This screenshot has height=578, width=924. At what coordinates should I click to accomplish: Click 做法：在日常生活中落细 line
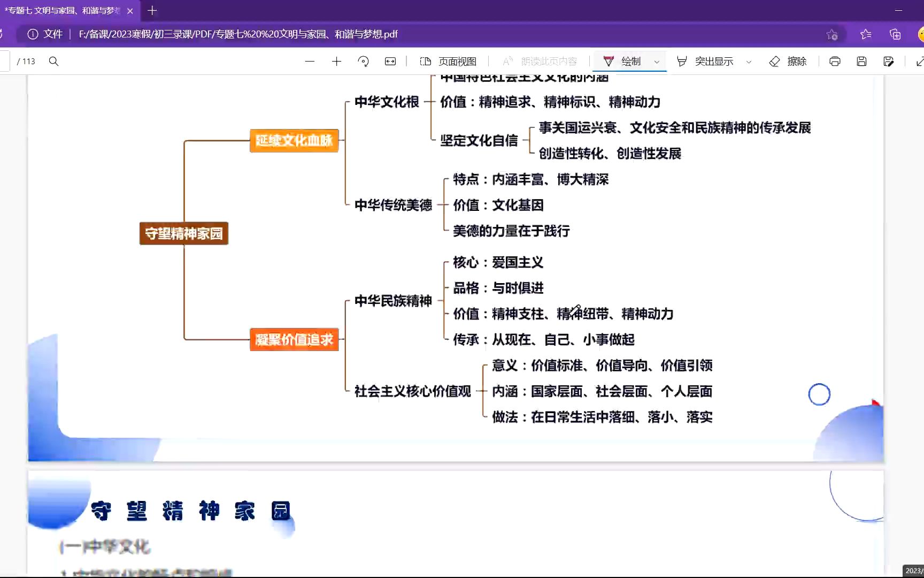(602, 417)
